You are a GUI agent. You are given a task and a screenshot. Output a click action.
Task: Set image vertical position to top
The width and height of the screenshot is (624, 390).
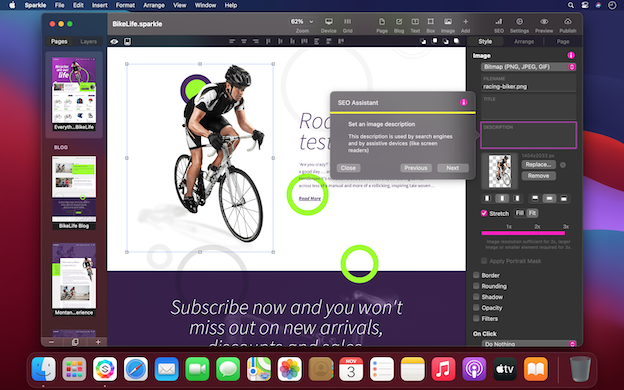click(x=535, y=198)
